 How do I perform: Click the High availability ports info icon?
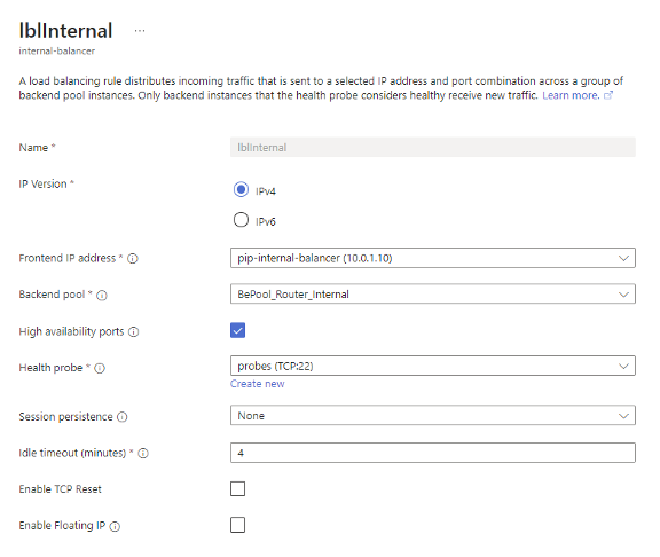134,331
